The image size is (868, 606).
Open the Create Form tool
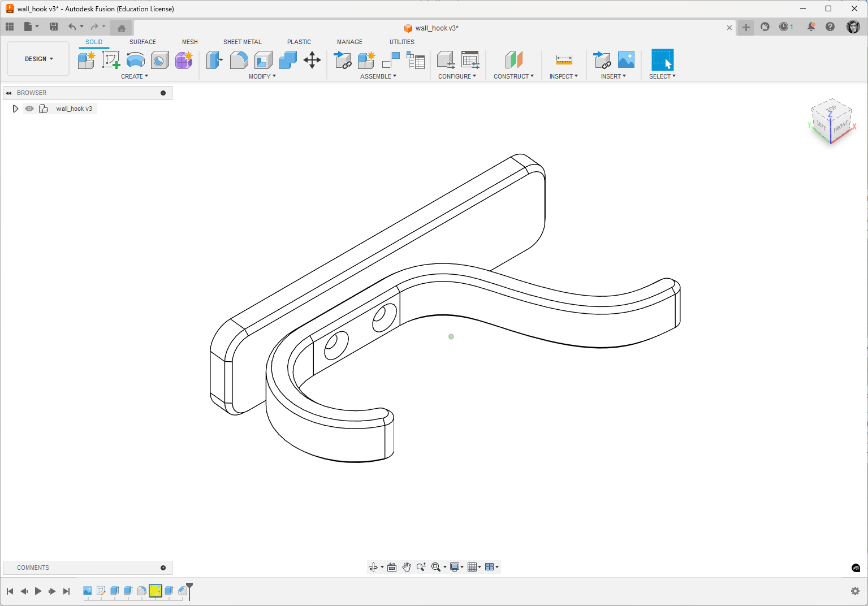coord(184,60)
